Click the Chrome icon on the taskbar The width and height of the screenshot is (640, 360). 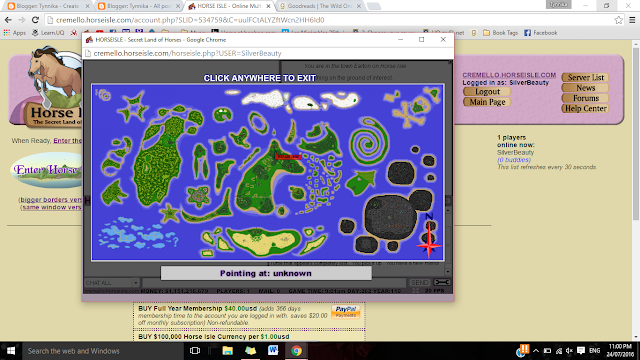pos(296,351)
